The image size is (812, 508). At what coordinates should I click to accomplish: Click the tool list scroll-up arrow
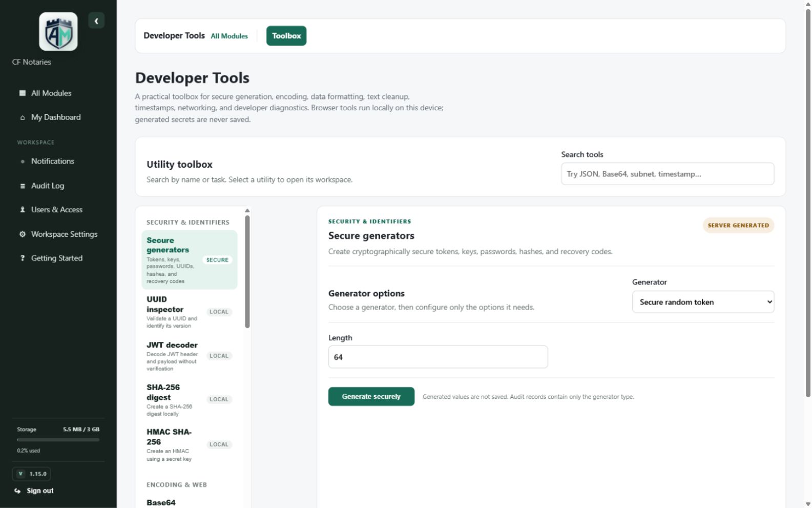(247, 211)
